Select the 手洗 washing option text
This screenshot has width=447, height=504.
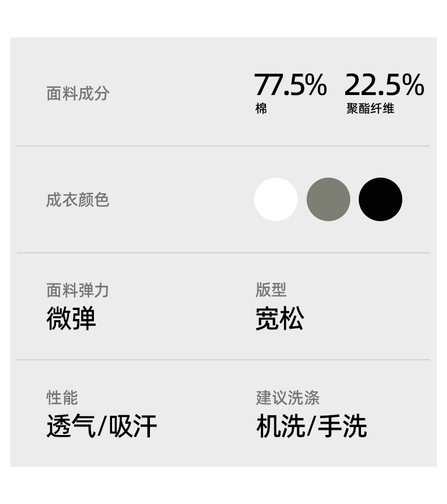pos(342,427)
